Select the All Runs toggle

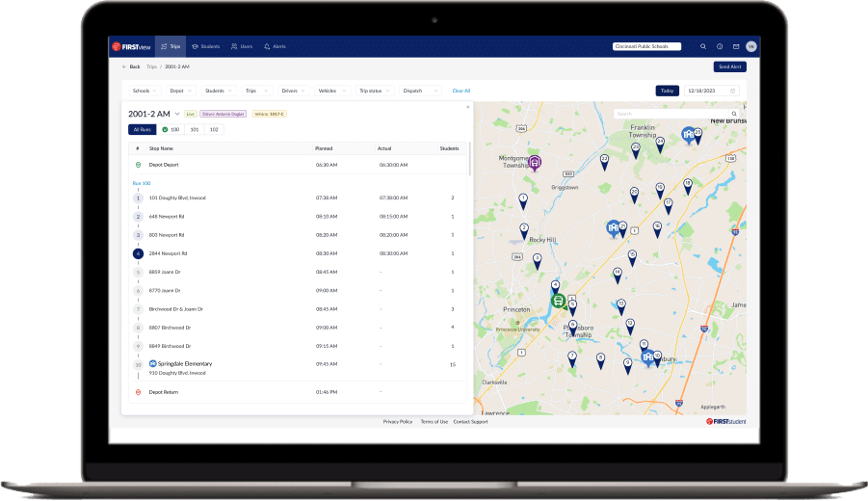[142, 129]
